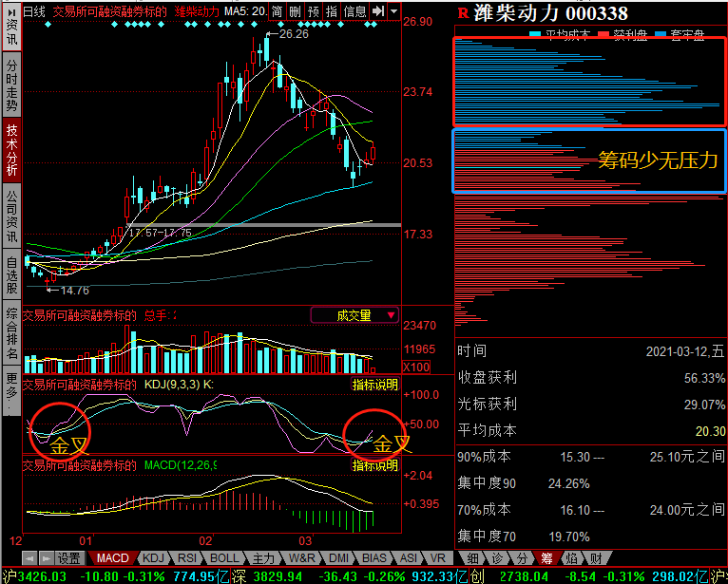Screen dimensions: 728x584
Task: Open the 自选股 sidebar tab
Action: tap(11, 273)
